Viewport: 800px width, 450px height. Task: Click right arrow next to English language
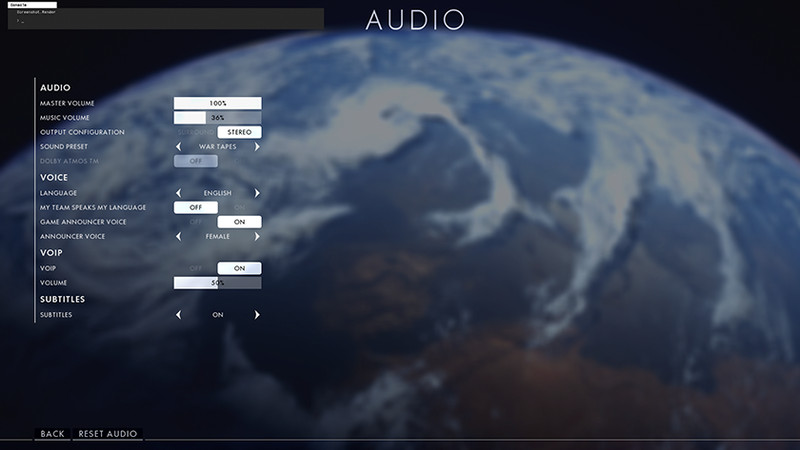pyautogui.click(x=257, y=193)
